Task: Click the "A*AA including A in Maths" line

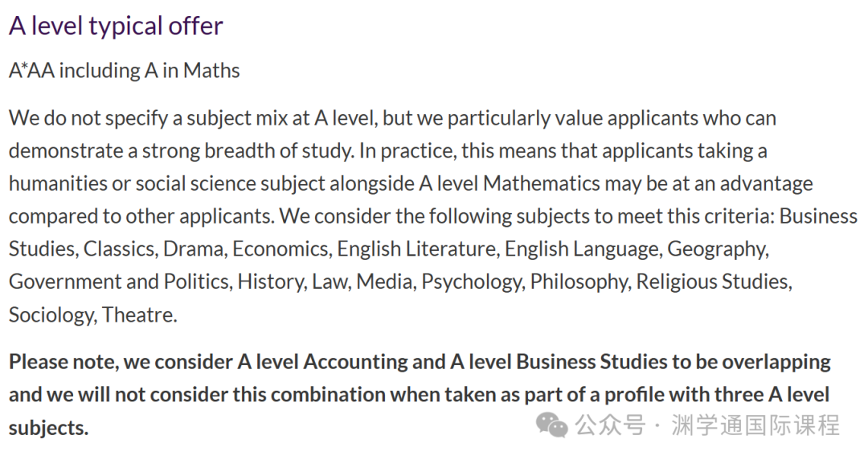Action: click(x=125, y=71)
